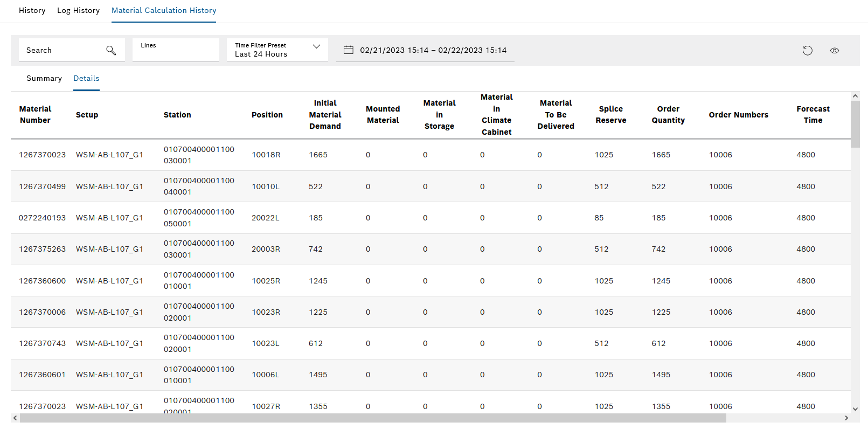This screenshot has width=868, height=429.
Task: Sort by Position column header
Action: coord(267,115)
